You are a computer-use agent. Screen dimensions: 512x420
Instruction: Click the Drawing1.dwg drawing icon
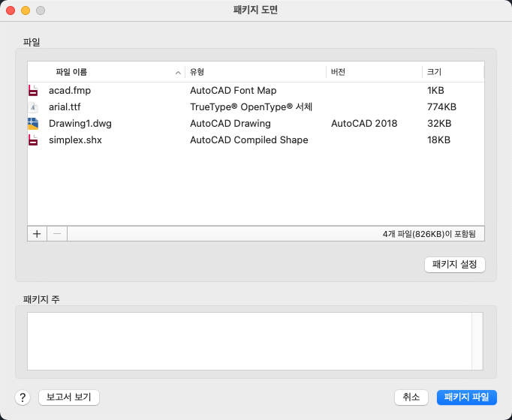(x=33, y=124)
